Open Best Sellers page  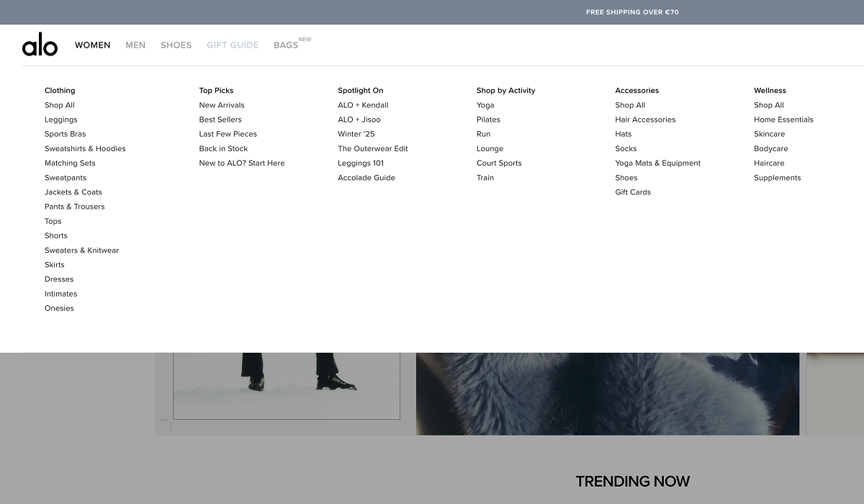[x=220, y=120]
